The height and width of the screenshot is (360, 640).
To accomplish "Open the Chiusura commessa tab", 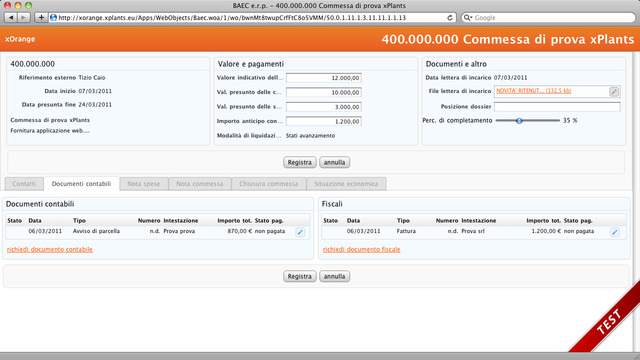I will click(269, 184).
